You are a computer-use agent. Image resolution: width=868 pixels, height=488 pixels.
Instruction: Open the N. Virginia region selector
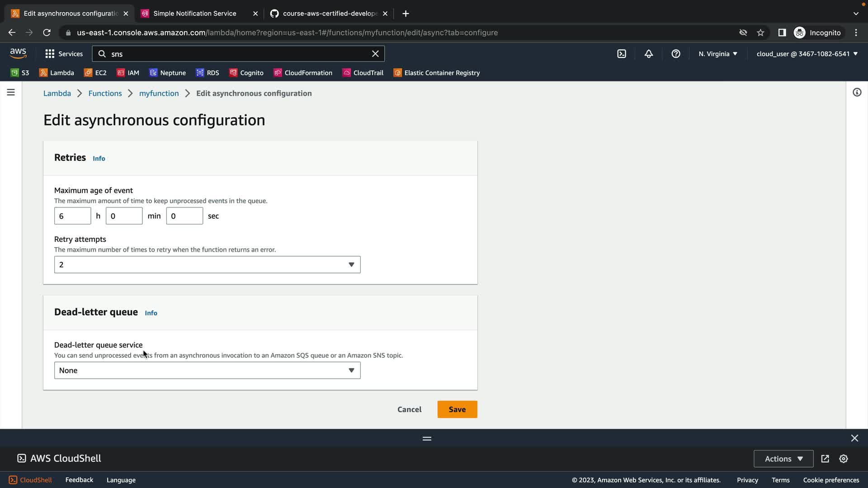click(x=717, y=54)
